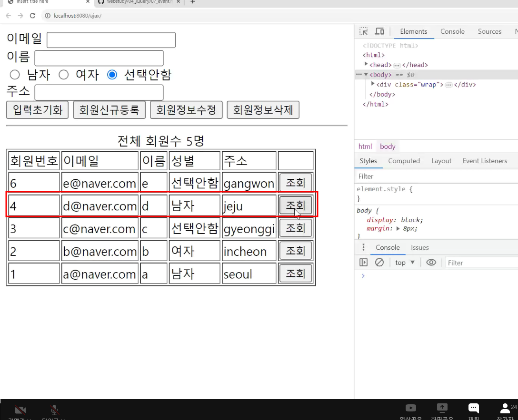Open the top context dropdown in console
This screenshot has width=518, height=420.
click(405, 263)
